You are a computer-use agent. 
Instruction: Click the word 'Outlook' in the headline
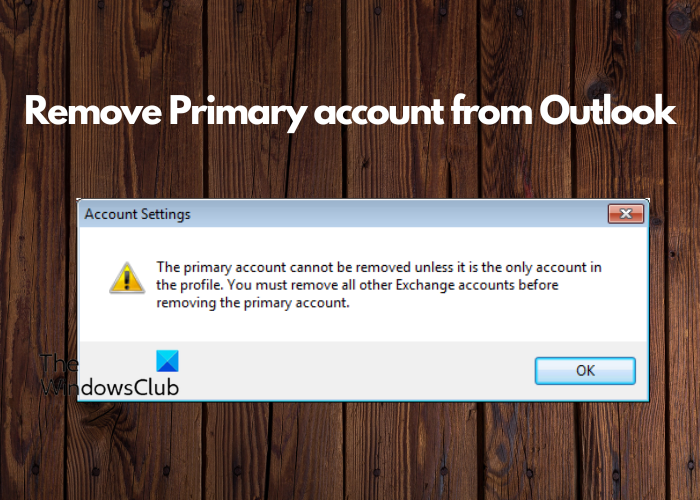[608, 110]
